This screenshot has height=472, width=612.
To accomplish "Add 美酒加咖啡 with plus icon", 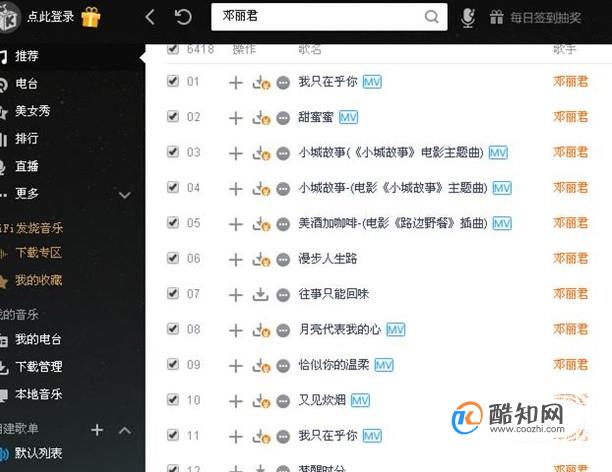I will (x=235, y=224).
